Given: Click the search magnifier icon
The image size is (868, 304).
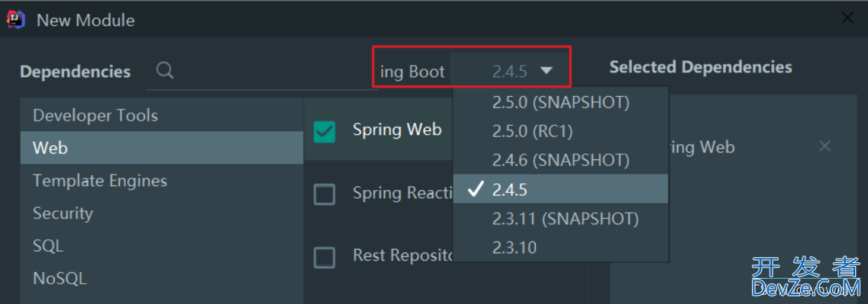Looking at the screenshot, I should coord(165,70).
